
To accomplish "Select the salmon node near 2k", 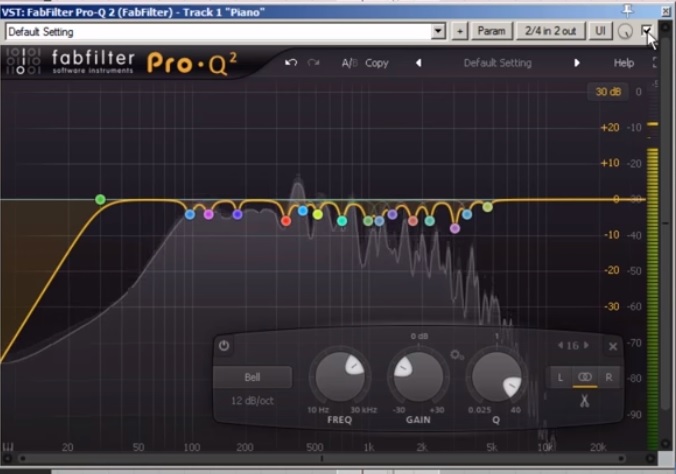I will point(413,221).
